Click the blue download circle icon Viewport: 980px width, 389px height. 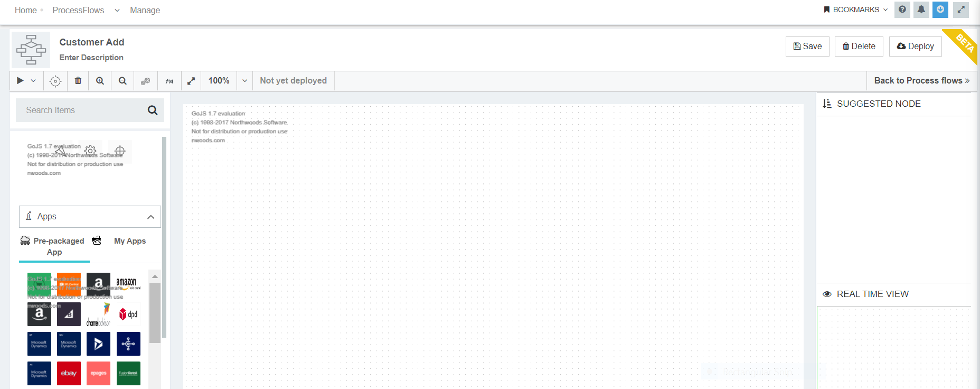click(940, 10)
